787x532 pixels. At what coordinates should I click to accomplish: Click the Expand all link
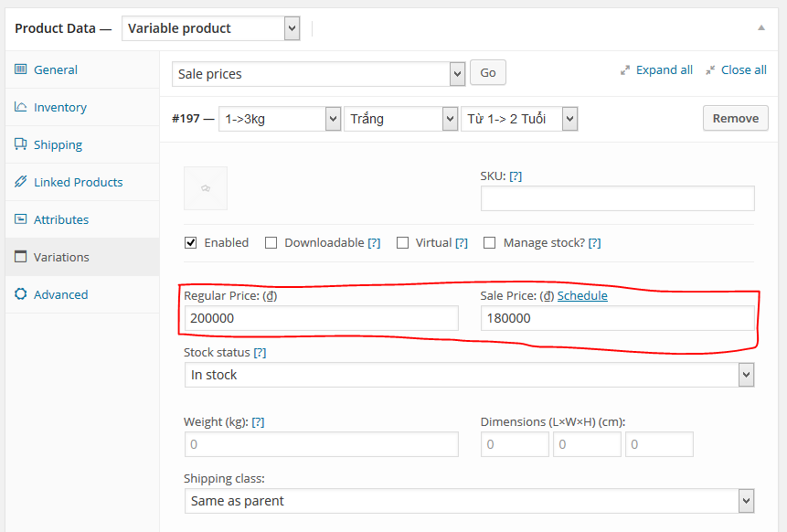pos(664,69)
